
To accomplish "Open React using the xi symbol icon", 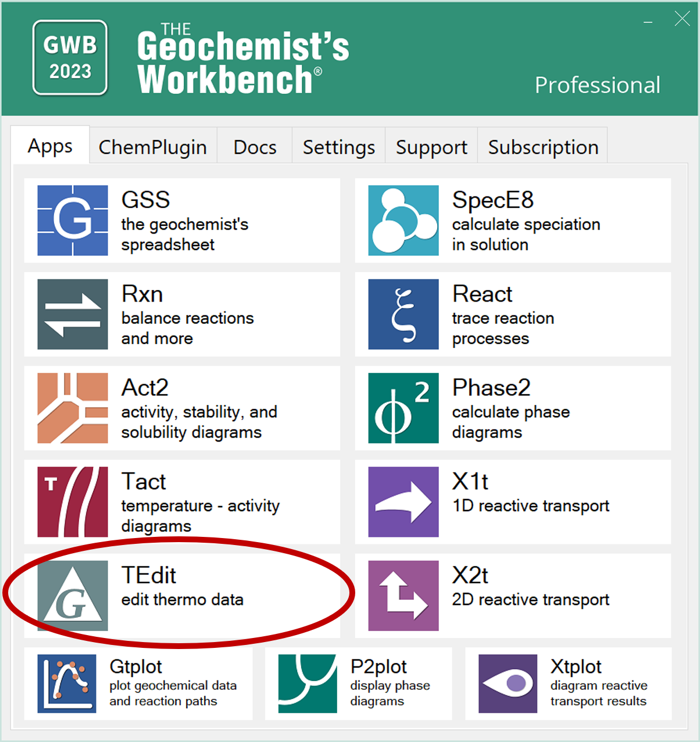I will point(403,314).
